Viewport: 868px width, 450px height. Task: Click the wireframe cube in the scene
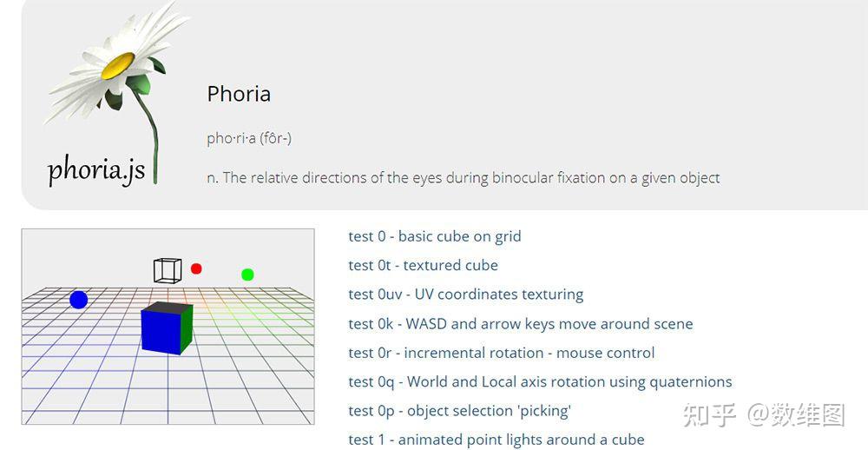point(168,270)
